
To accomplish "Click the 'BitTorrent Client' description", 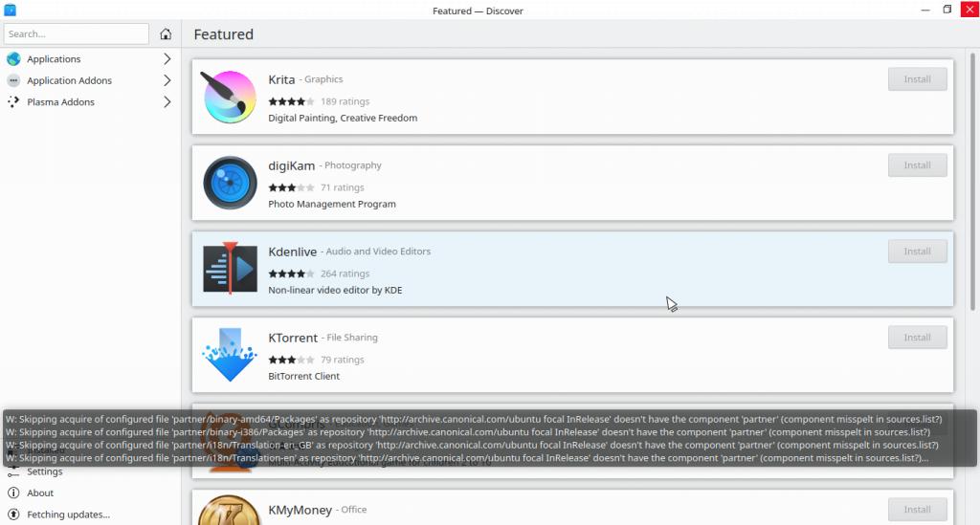I will click(303, 377).
